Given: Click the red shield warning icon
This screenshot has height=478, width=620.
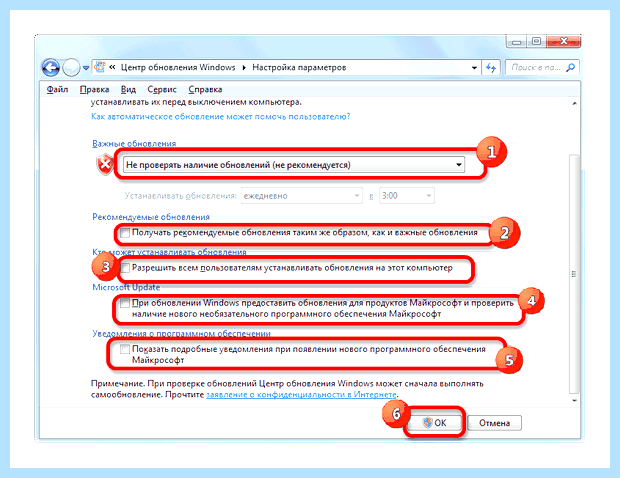Looking at the screenshot, I should pyautogui.click(x=105, y=165).
